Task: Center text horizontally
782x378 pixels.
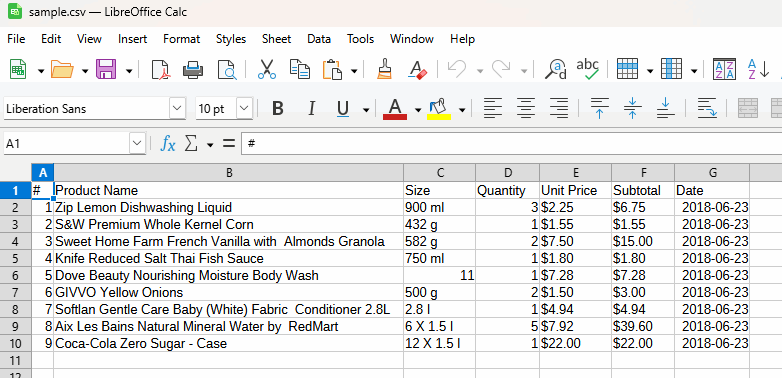Action: click(526, 108)
